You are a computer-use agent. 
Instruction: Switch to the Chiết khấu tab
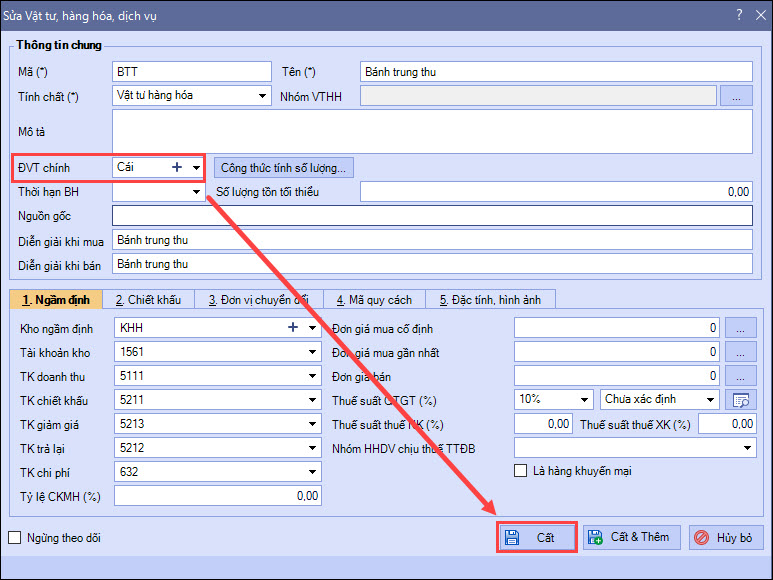click(148, 299)
